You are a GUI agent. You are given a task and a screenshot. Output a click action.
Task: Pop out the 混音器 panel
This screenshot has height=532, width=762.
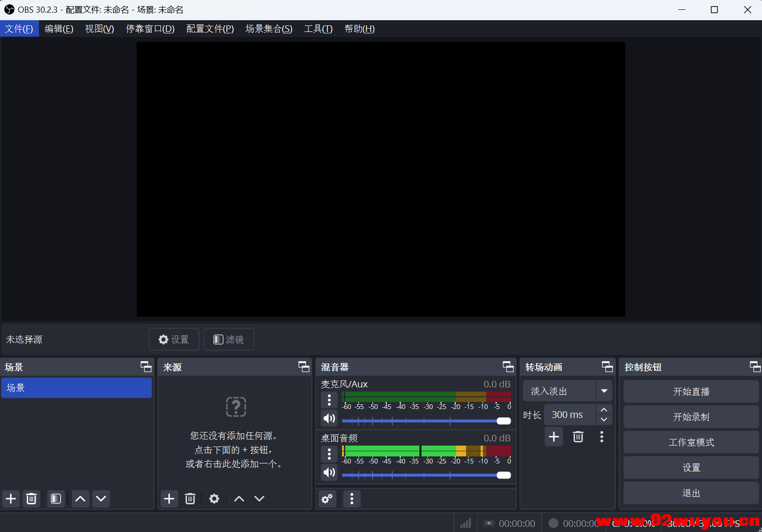click(507, 367)
